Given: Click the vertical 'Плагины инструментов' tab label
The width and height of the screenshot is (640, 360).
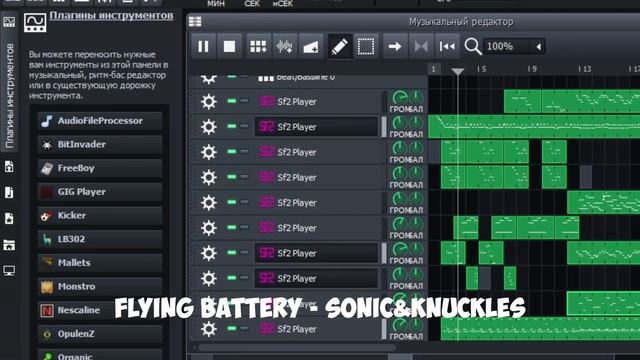Looking at the screenshot, I should point(9,96).
